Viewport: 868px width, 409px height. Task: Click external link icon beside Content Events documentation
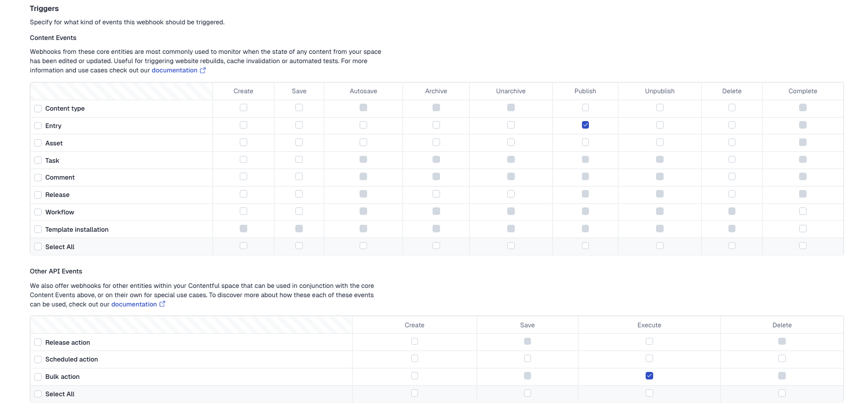point(203,71)
